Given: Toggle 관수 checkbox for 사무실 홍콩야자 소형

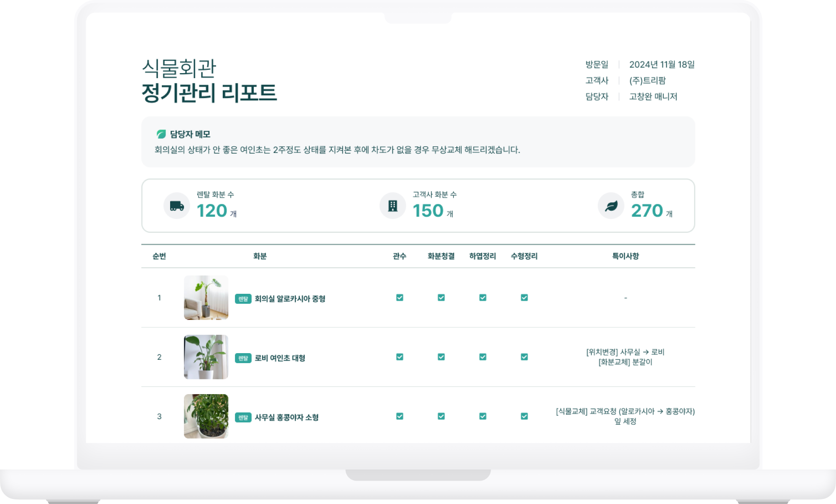Looking at the screenshot, I should 400,416.
